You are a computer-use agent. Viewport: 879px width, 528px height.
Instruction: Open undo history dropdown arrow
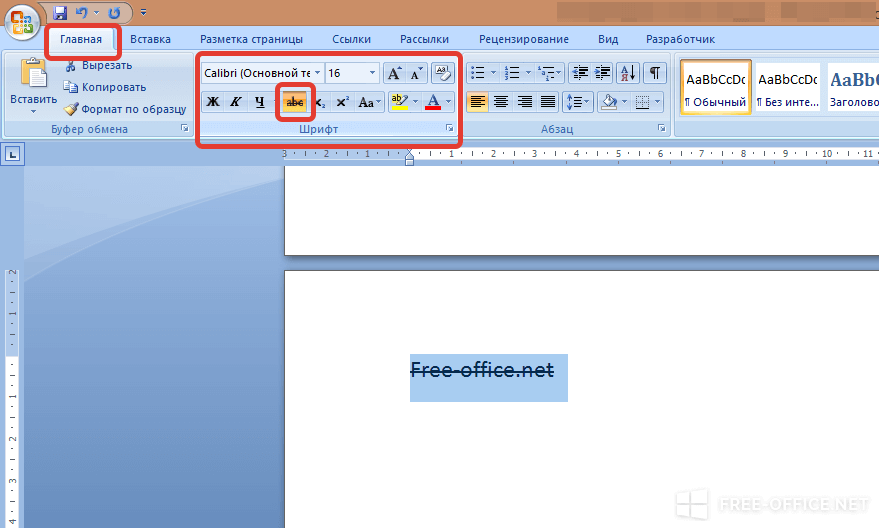click(96, 12)
